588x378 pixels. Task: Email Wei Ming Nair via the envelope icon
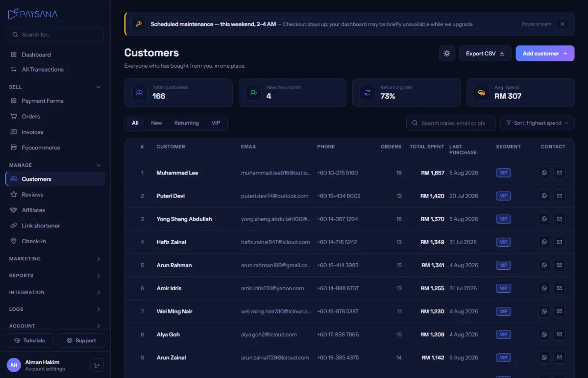[559, 311]
